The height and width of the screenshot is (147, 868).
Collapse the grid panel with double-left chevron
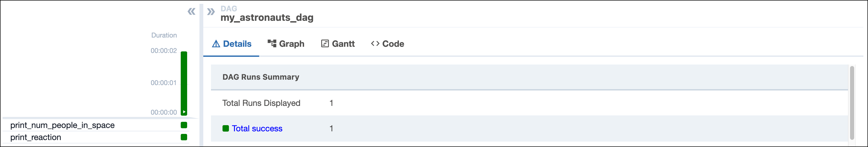(191, 12)
